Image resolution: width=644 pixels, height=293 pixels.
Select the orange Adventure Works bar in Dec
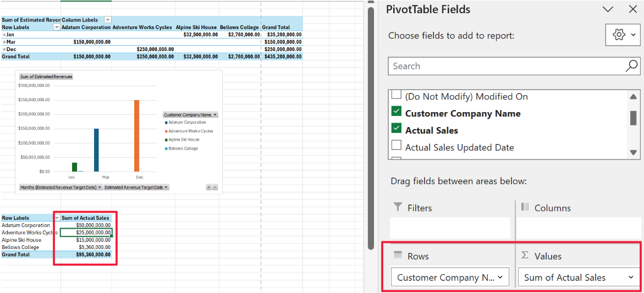click(137, 135)
